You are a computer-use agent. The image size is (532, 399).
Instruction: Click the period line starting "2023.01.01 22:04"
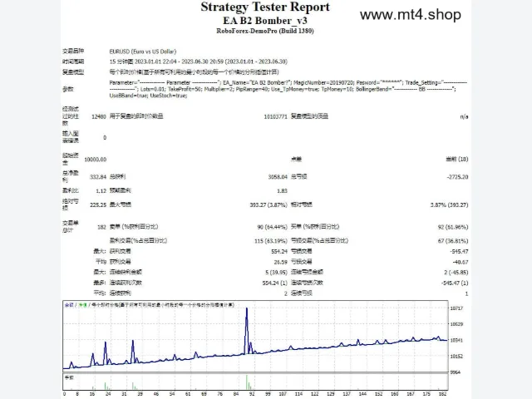(x=199, y=62)
